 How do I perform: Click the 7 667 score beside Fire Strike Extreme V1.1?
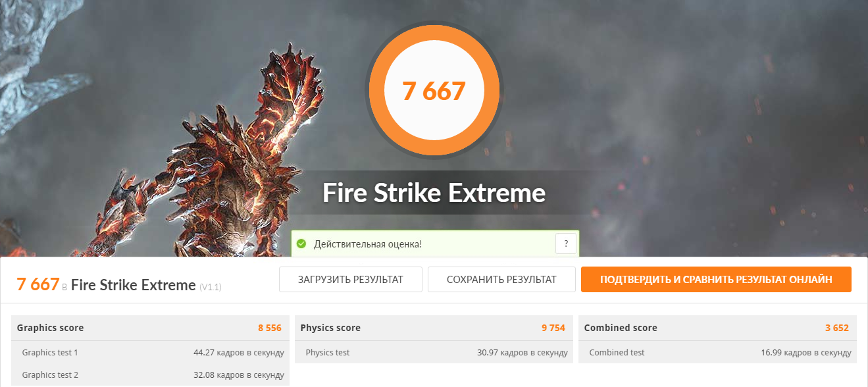point(38,284)
